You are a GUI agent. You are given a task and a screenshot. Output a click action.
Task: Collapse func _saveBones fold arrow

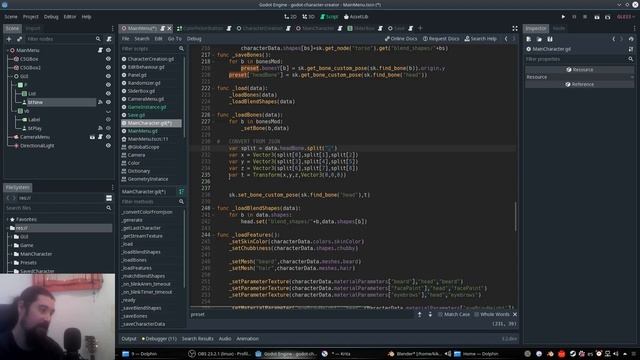[x=214, y=55]
